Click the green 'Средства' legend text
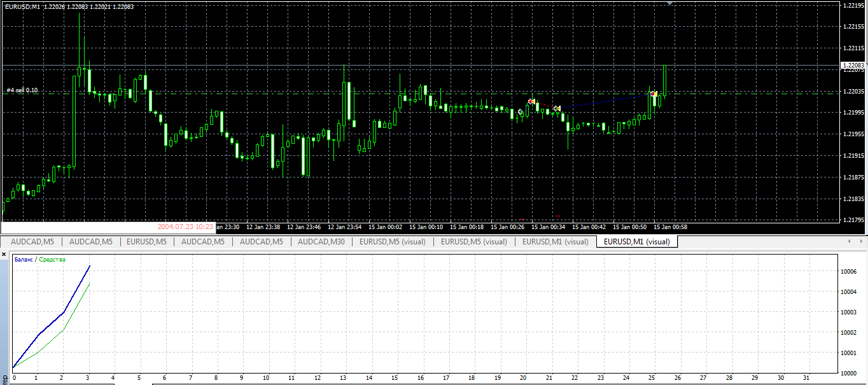Screen dimensions: 868x385 [52, 260]
